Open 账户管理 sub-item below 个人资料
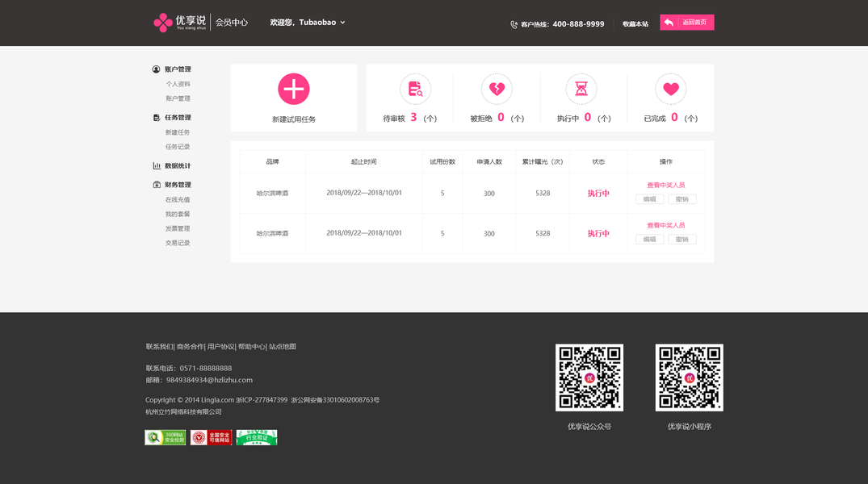Image resolution: width=868 pixels, height=484 pixels. pos(178,98)
